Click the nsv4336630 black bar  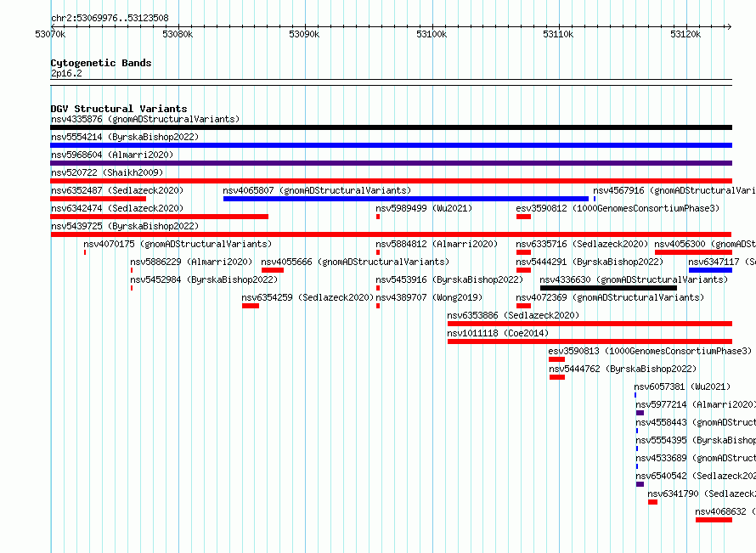pos(608,288)
